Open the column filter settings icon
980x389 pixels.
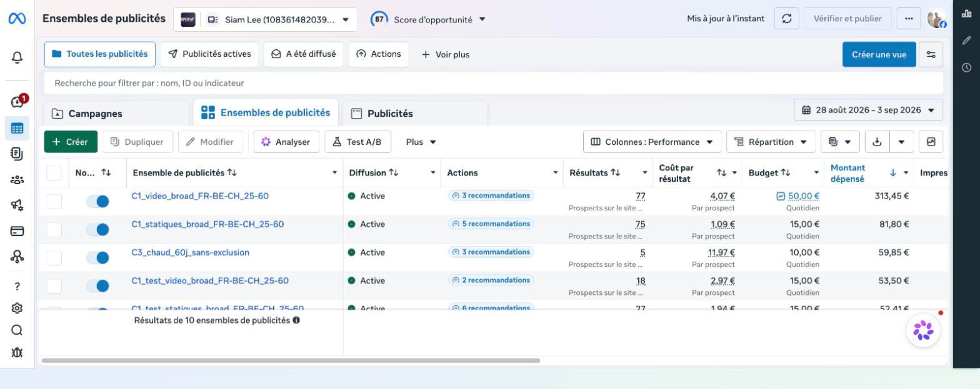(x=931, y=54)
